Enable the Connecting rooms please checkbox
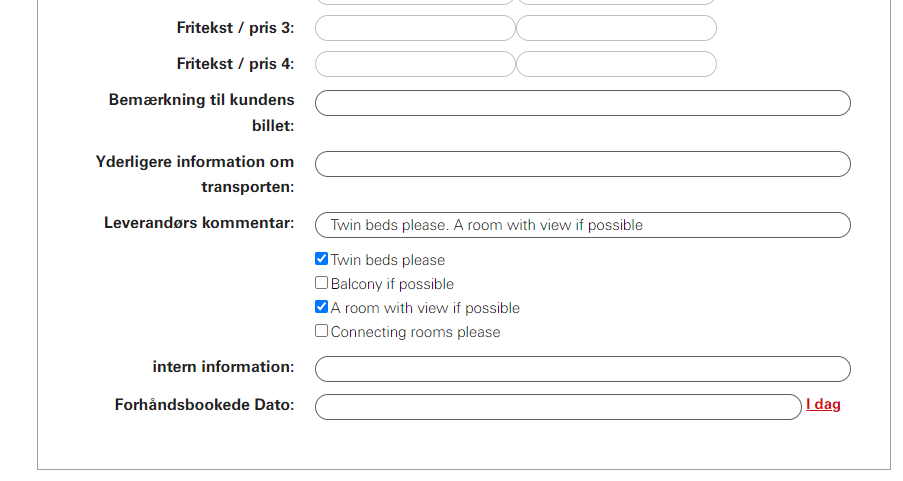903x481 pixels. point(322,331)
